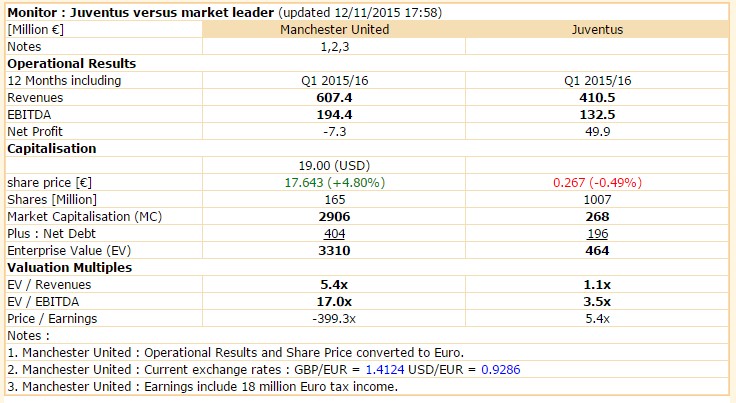Click the Operational Results section heading
The image size is (736, 403).
coord(71,63)
